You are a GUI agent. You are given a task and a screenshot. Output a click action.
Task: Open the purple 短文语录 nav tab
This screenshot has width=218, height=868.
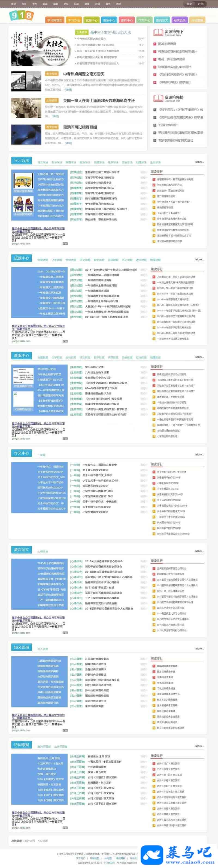[x=180, y=20]
